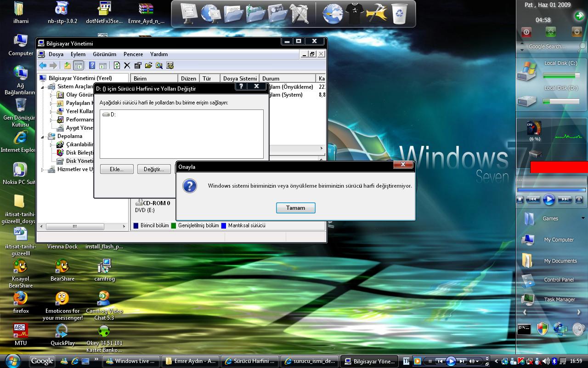This screenshot has width=588, height=368.
Task: Open the Eylem menu
Action: [78, 54]
